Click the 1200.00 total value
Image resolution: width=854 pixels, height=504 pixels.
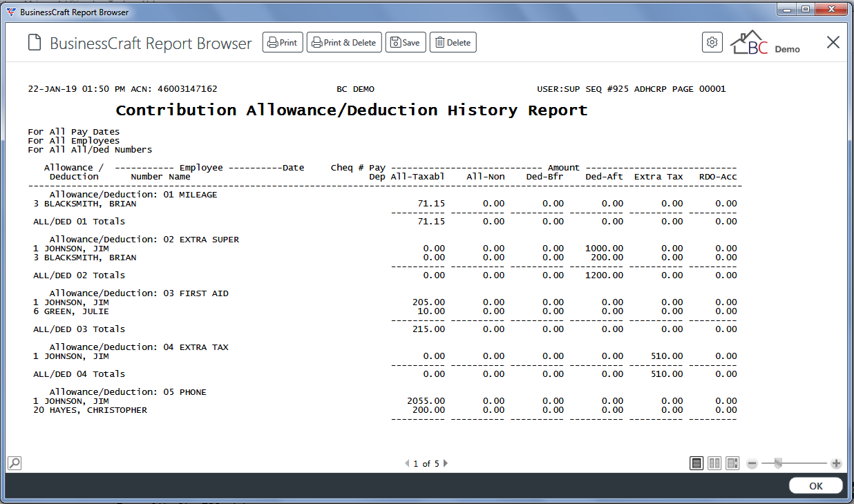[x=604, y=275]
